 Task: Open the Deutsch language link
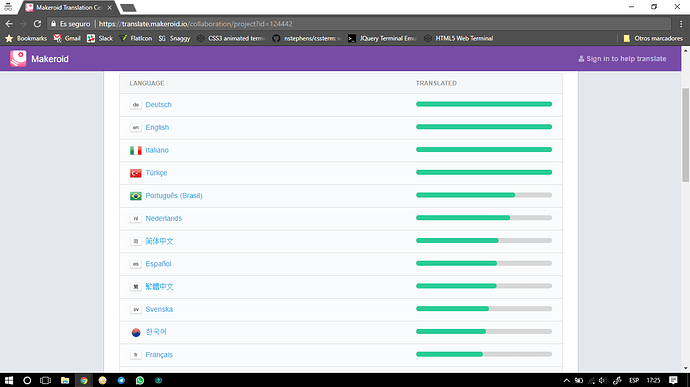[x=158, y=105]
